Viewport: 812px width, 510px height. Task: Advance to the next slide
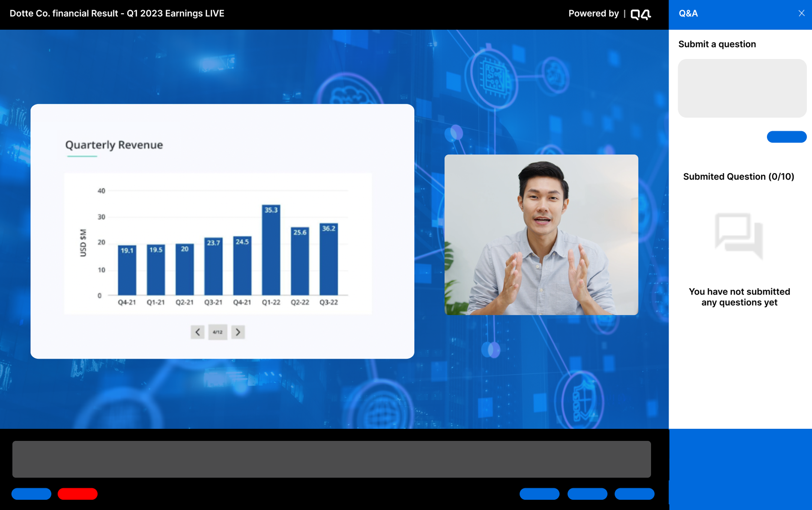[238, 332]
